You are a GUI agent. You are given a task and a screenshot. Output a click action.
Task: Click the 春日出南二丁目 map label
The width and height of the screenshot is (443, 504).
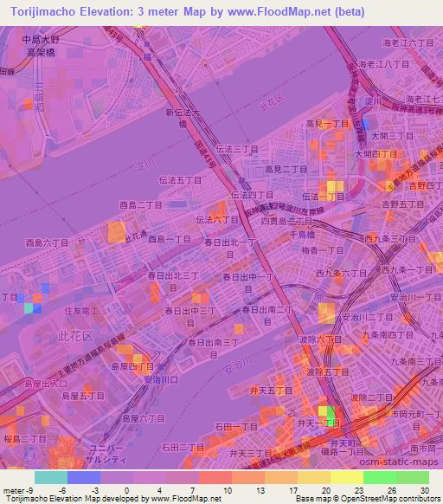click(267, 315)
